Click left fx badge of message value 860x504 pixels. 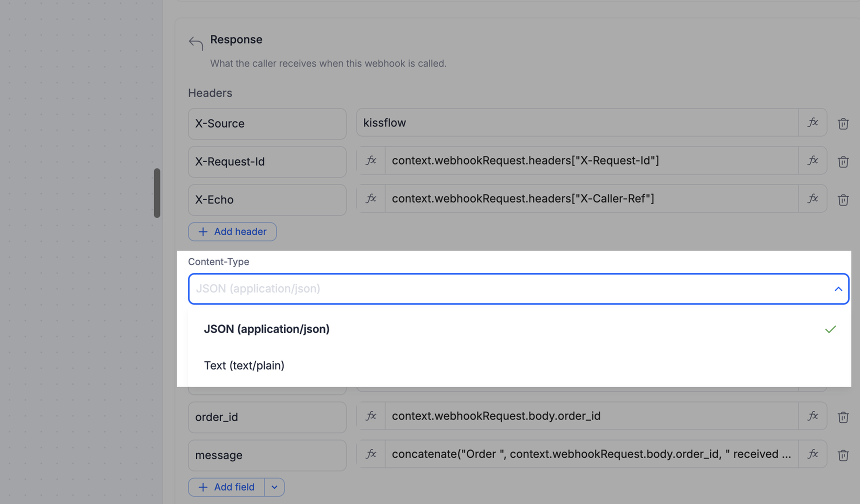pos(371,454)
